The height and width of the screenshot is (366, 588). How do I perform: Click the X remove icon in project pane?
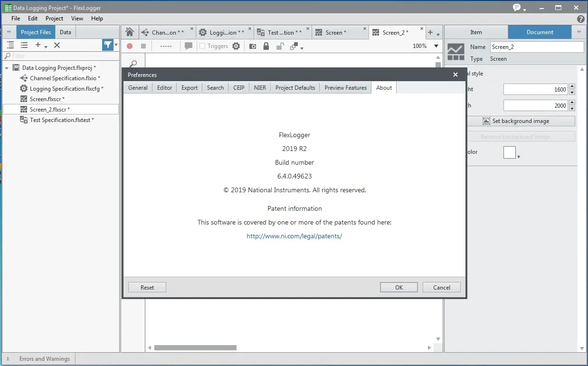point(57,45)
